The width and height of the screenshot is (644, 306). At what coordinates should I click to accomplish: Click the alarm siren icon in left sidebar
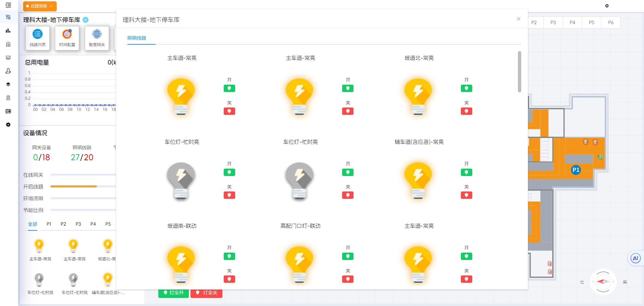tap(8, 44)
